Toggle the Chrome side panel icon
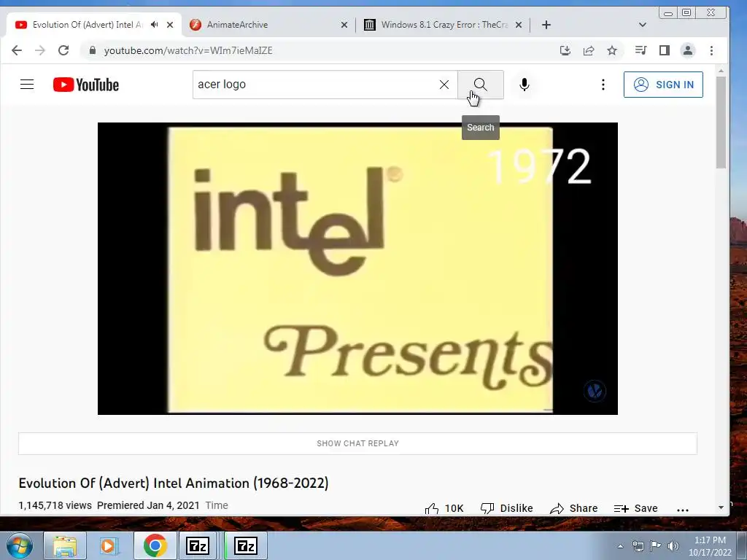Viewport: 747px width, 560px height. [x=664, y=50]
